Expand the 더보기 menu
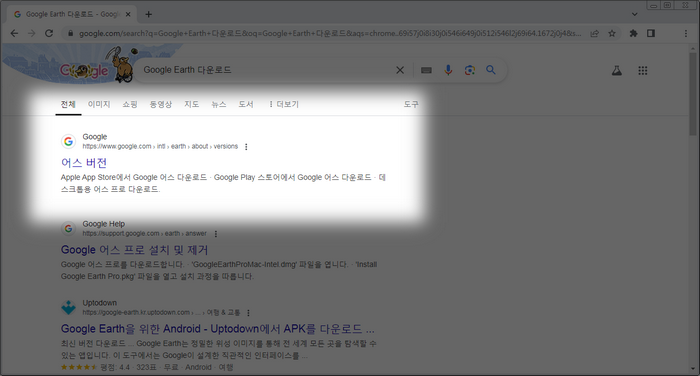 (283, 104)
